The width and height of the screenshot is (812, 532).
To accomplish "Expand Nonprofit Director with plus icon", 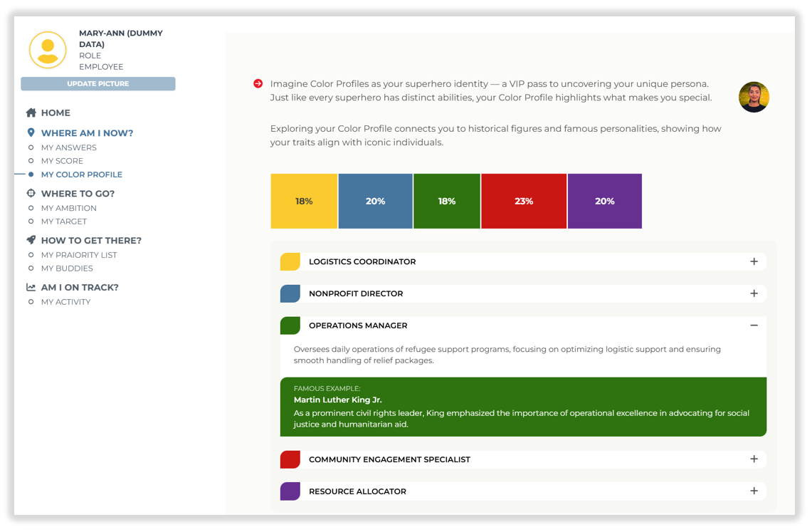I will [x=754, y=293].
